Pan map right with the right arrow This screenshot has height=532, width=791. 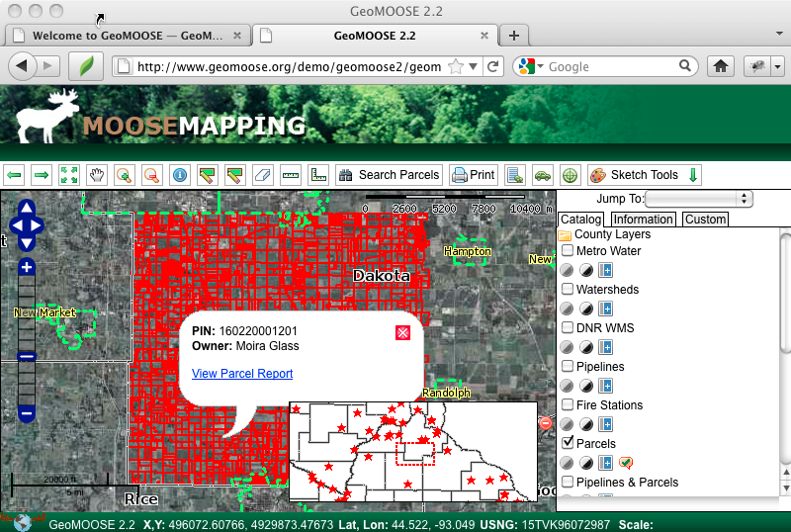38,225
